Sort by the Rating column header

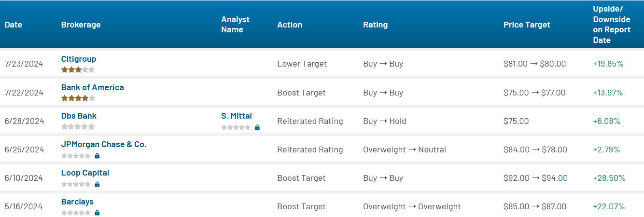pos(375,25)
